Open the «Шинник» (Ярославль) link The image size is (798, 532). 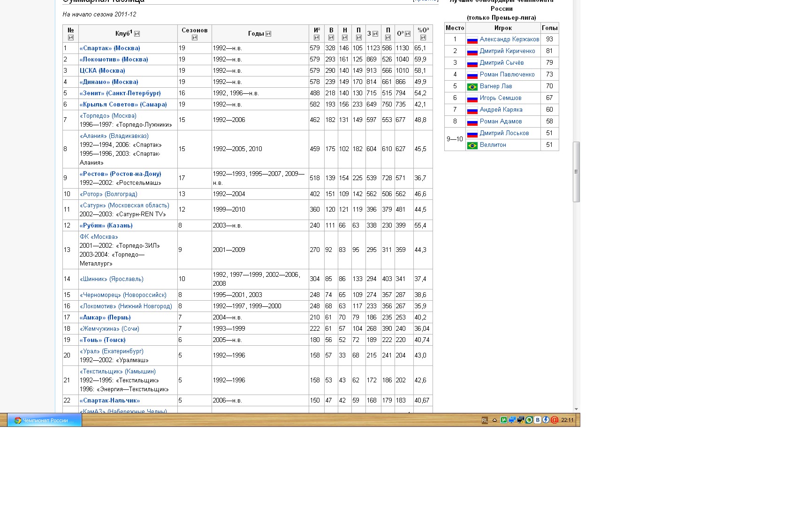click(112, 279)
